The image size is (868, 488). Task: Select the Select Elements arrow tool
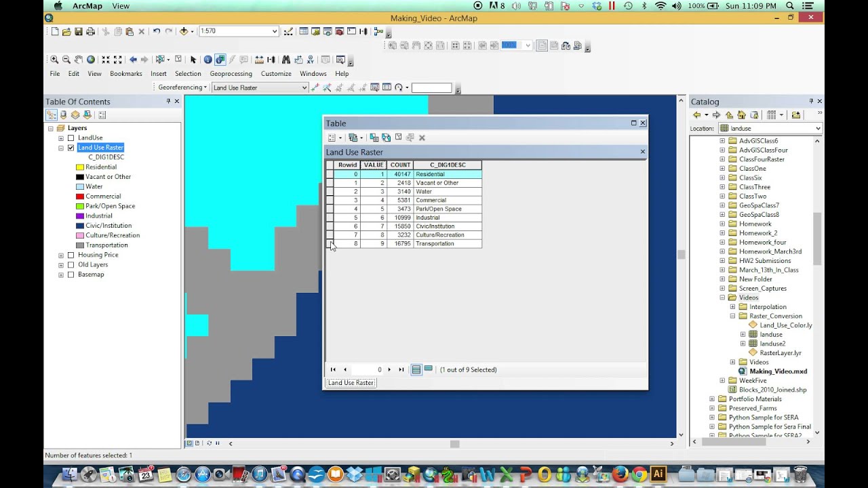(193, 60)
